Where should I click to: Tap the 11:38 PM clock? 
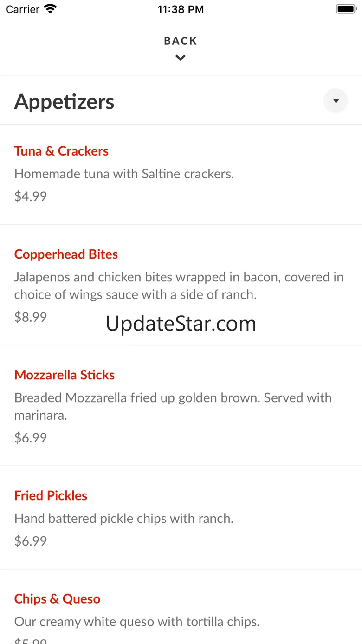coord(181,9)
